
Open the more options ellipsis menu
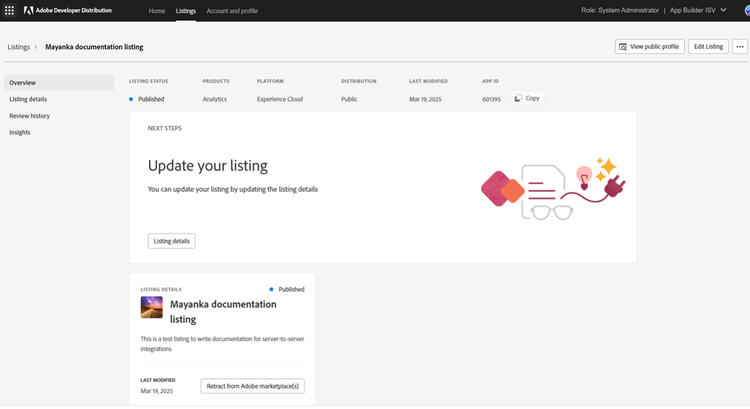coord(740,46)
